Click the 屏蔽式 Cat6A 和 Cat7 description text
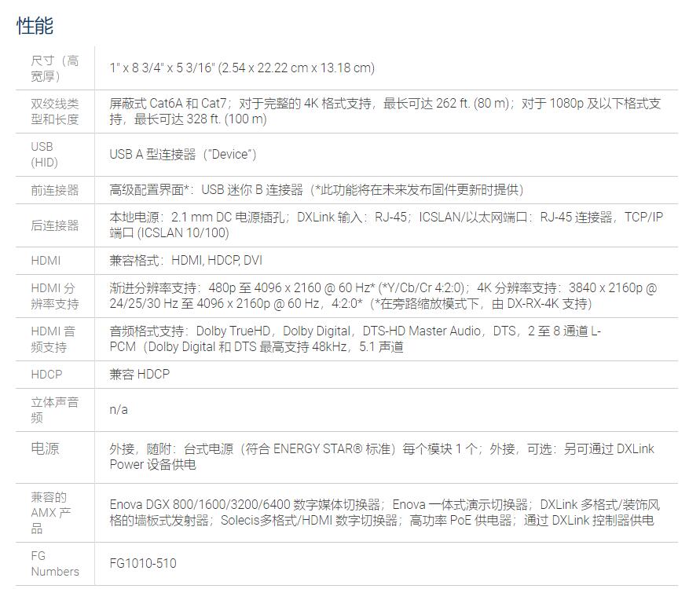 [385, 111]
